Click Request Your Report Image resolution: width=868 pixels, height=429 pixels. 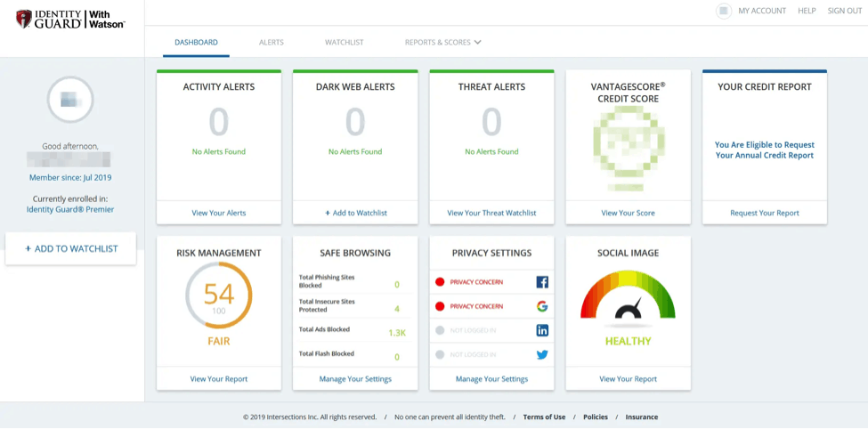point(765,213)
